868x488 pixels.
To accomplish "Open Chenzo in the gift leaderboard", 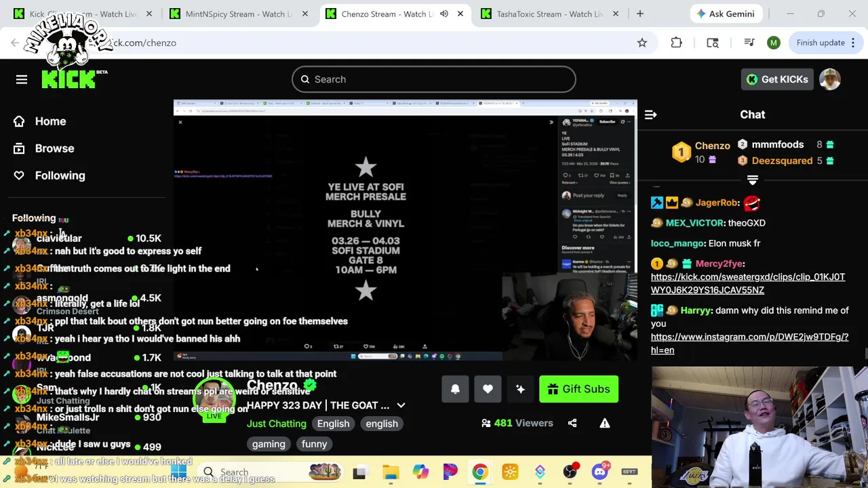I will (x=712, y=146).
